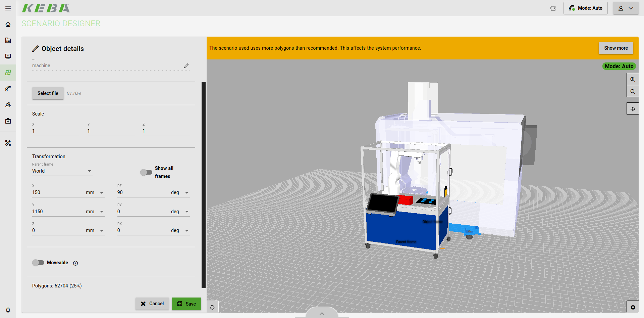Screen dimensions: 644x318
Task: Open the RZ unit deg dropdown
Action: point(180,193)
